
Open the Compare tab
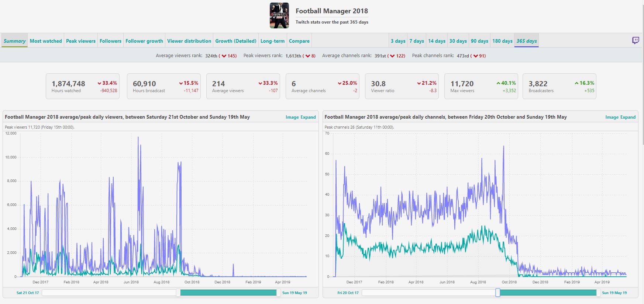[x=299, y=41]
